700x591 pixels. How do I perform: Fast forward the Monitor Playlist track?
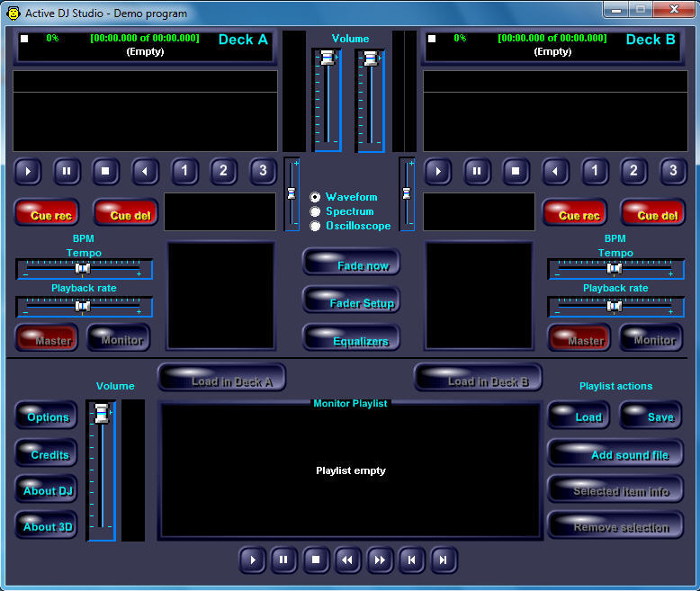[x=380, y=560]
